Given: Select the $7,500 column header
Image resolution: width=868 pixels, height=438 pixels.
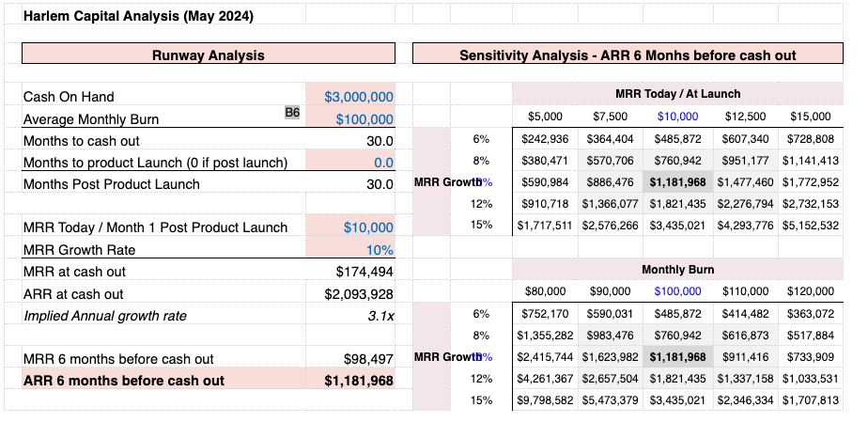Looking at the screenshot, I should coord(610,117).
